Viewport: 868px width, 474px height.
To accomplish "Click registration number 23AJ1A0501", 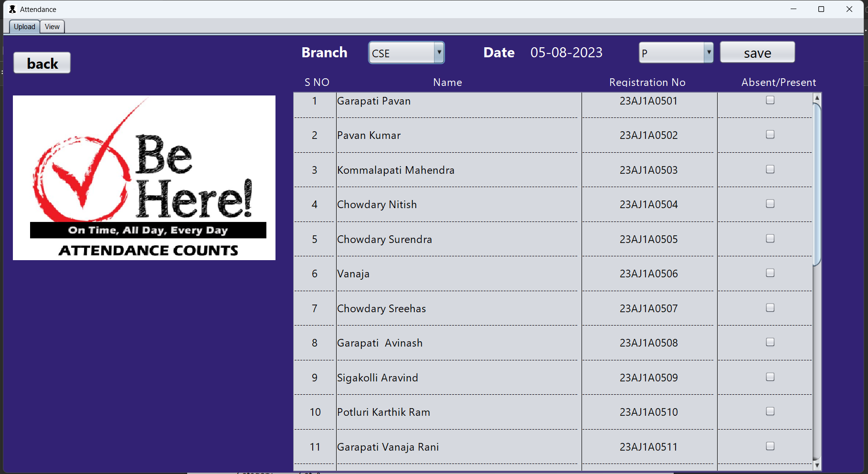I will pyautogui.click(x=648, y=101).
